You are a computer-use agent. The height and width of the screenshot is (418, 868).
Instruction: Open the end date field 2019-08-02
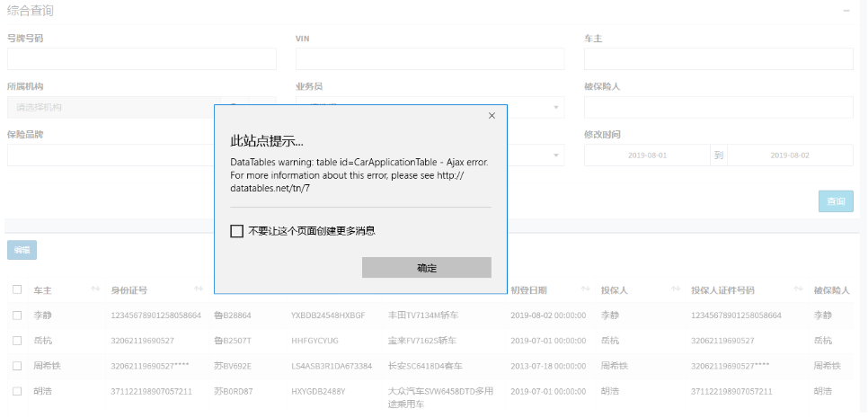790,156
